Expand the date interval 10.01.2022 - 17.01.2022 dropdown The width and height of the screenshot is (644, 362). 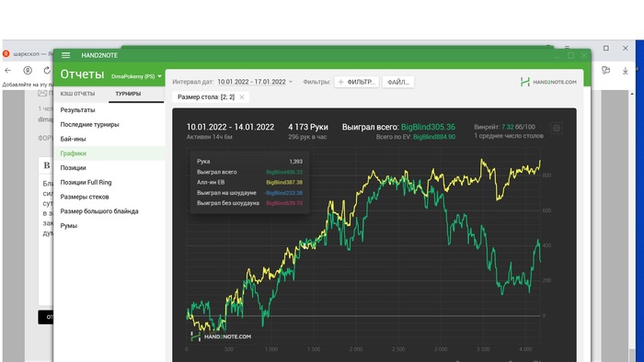(x=255, y=82)
